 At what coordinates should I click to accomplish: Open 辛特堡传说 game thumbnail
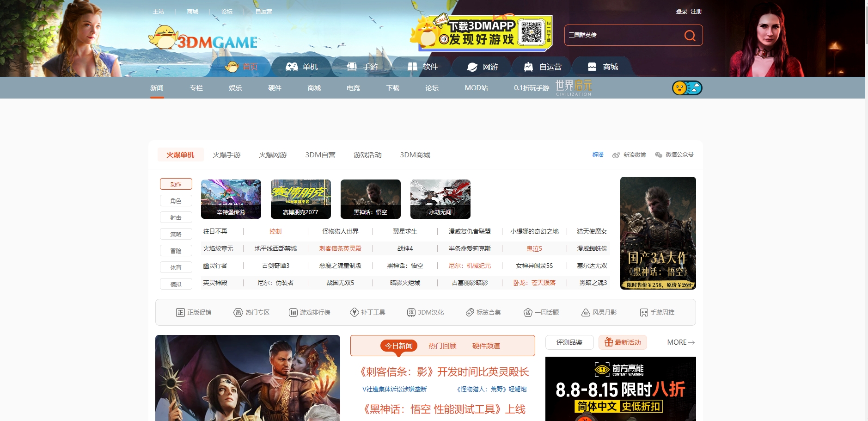pyautogui.click(x=231, y=199)
